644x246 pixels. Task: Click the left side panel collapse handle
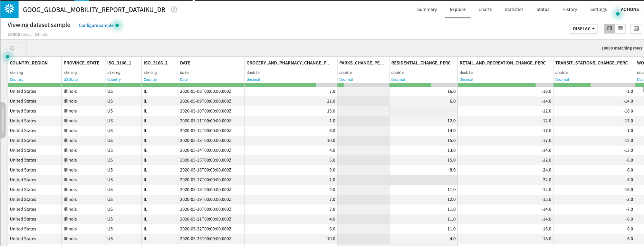coord(3,120)
